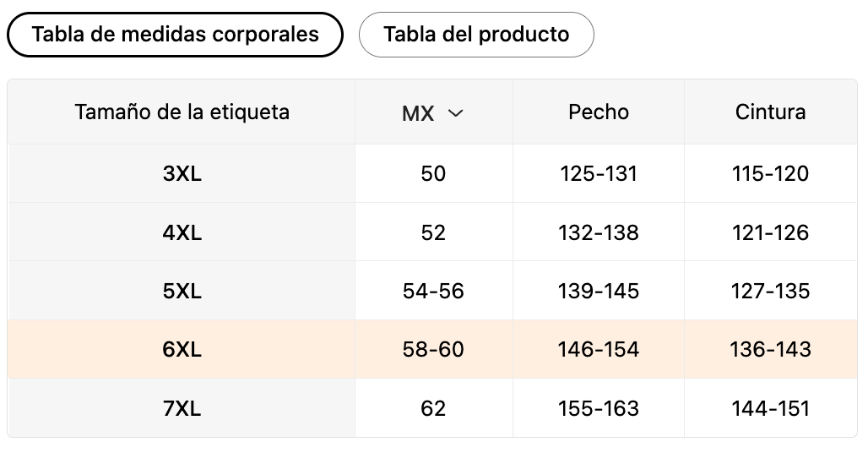This screenshot has height=453, width=868.
Task: Click the Pecho column header
Action: click(x=599, y=112)
